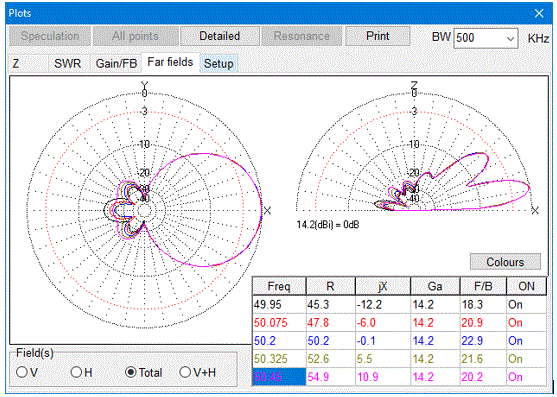
Task: Select the 50.075 frequency cell
Action: point(279,323)
